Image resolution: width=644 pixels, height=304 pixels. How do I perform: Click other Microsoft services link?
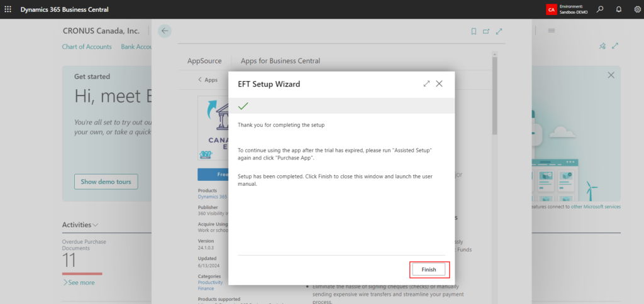click(x=596, y=207)
